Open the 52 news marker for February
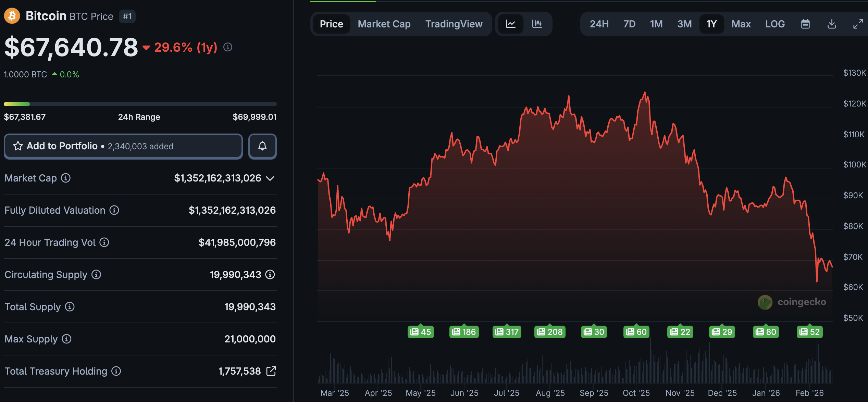This screenshot has height=402, width=868. click(x=810, y=332)
